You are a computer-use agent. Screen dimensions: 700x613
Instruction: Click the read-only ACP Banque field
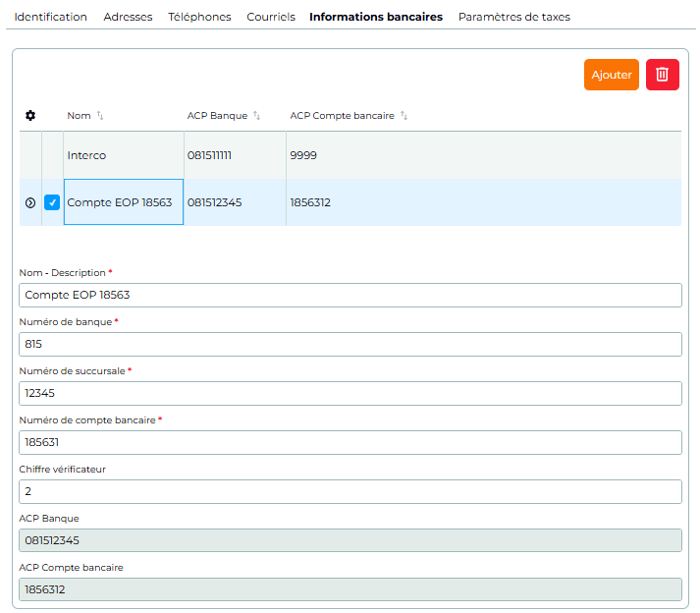[x=350, y=540]
